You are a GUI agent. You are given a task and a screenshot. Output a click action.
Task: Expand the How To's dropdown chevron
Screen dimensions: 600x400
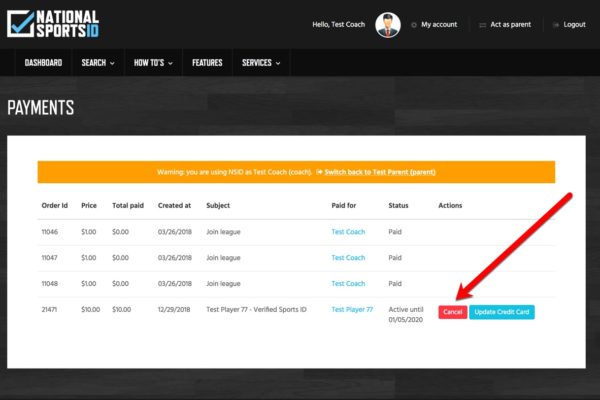[170, 64]
